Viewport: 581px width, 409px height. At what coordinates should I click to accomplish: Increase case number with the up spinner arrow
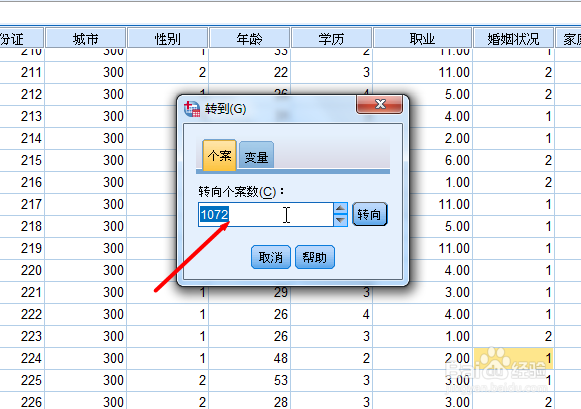click(x=341, y=208)
